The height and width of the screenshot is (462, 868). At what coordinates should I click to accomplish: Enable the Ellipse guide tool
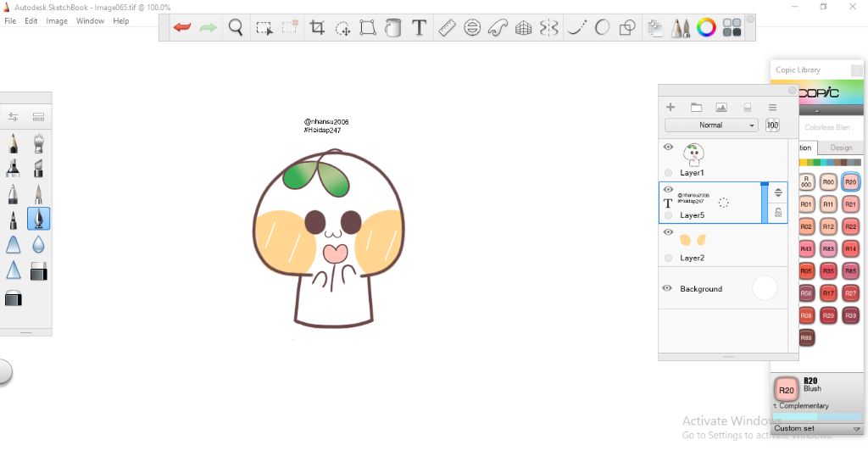(472, 27)
